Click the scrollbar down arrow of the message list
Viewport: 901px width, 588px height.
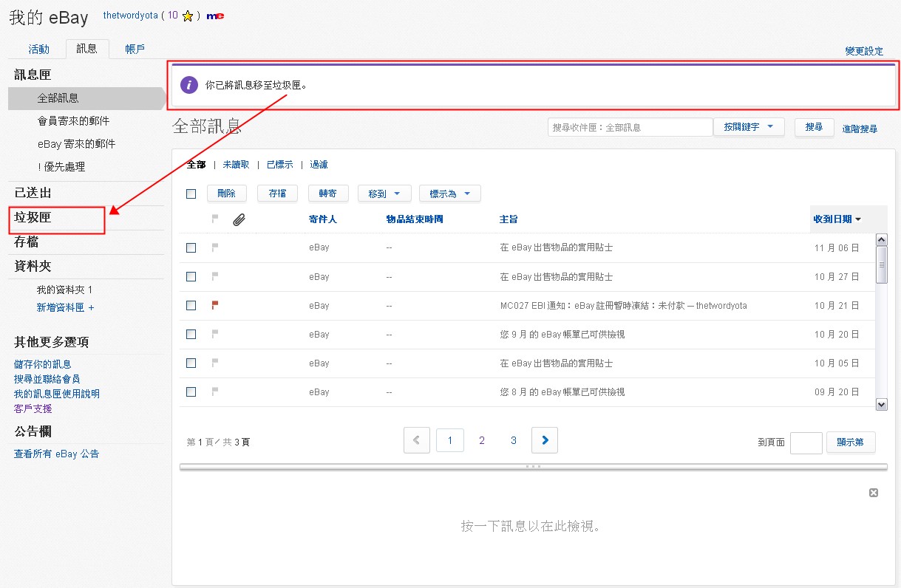click(x=882, y=403)
